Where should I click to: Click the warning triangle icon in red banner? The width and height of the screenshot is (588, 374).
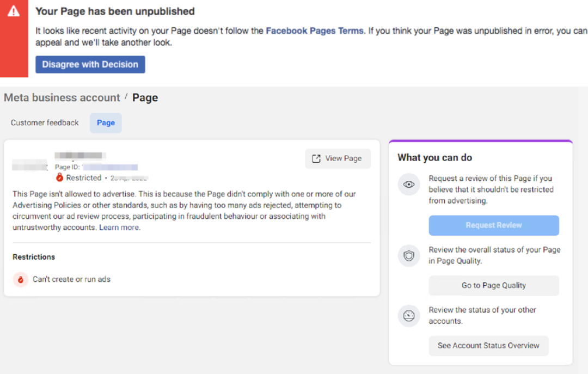(14, 11)
